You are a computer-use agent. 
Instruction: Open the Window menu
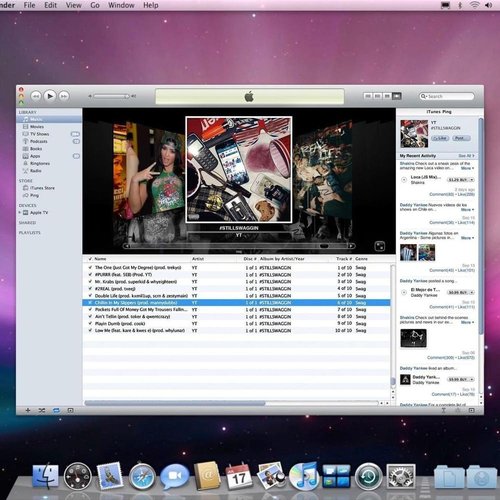tap(121, 5)
